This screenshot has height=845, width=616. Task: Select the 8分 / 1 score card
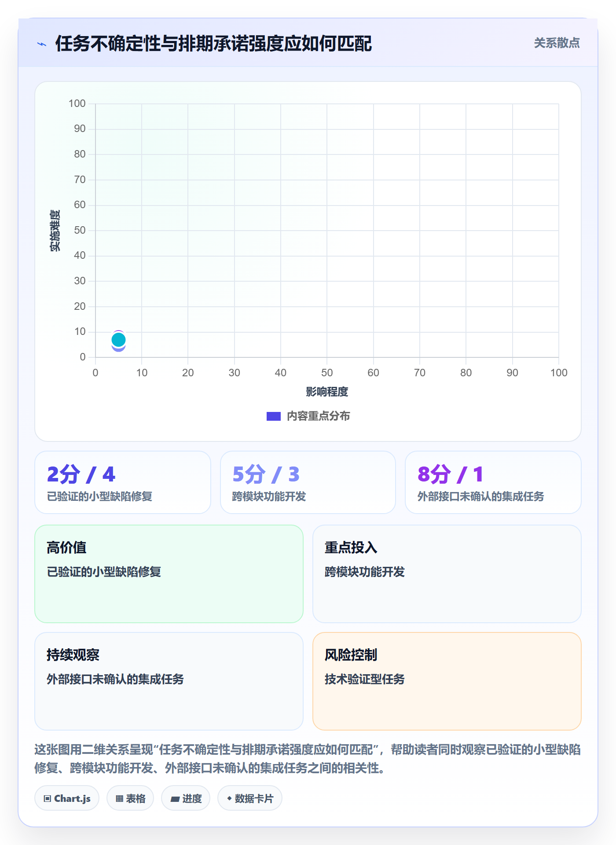pyautogui.click(x=493, y=482)
